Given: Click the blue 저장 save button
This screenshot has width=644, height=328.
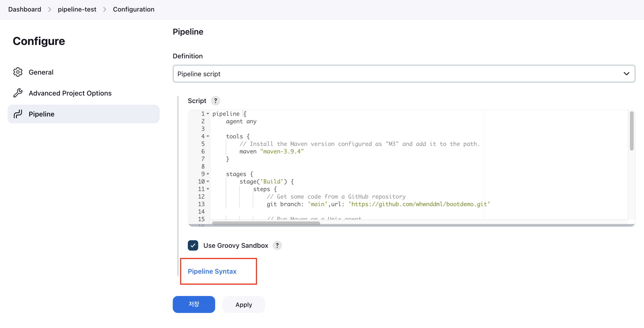Looking at the screenshot, I should coord(194,304).
